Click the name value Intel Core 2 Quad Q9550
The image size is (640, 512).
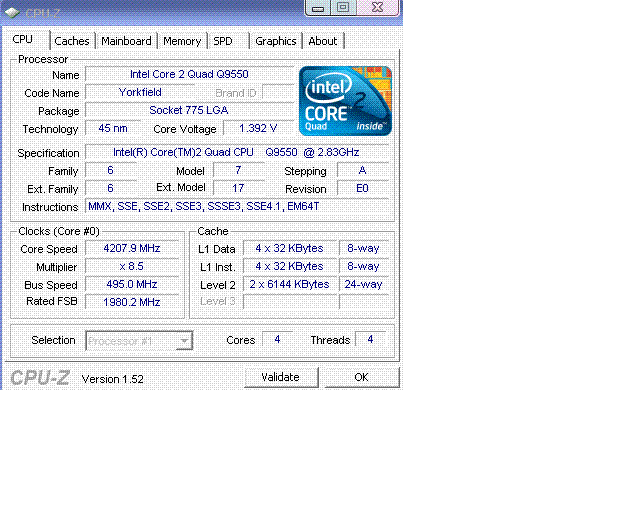click(x=189, y=74)
